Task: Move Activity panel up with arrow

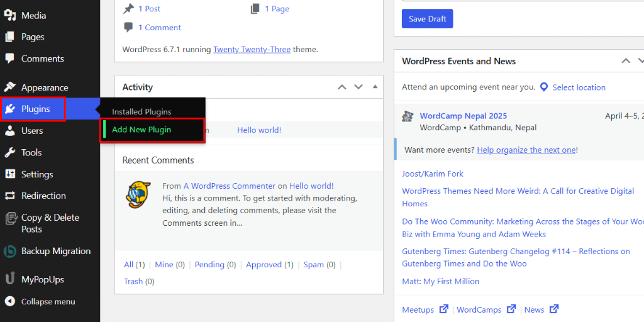Action: coord(341,87)
